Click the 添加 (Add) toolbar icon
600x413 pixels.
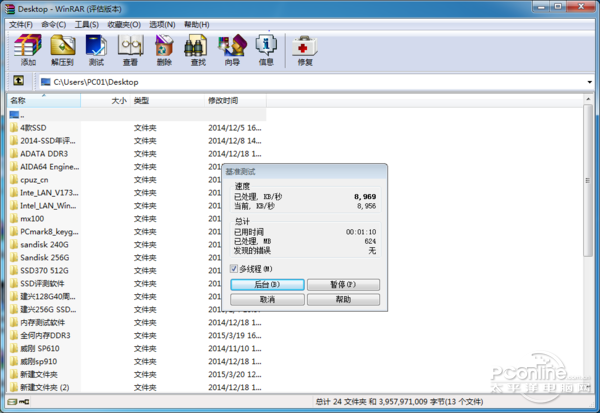(28, 49)
